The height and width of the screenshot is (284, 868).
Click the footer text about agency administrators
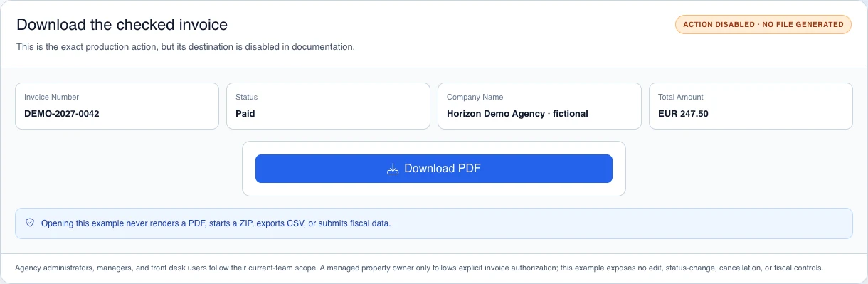click(418, 268)
